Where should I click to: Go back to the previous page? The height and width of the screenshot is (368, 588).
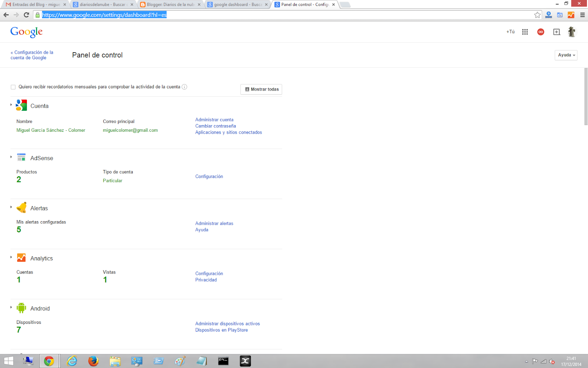point(6,15)
